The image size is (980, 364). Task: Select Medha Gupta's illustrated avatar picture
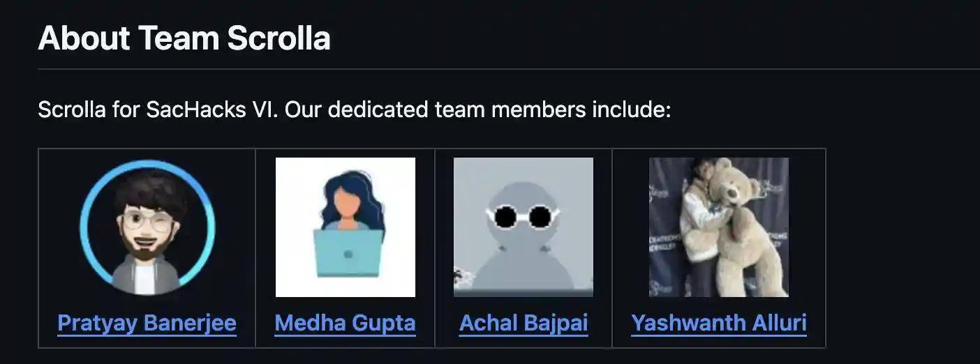click(x=346, y=227)
